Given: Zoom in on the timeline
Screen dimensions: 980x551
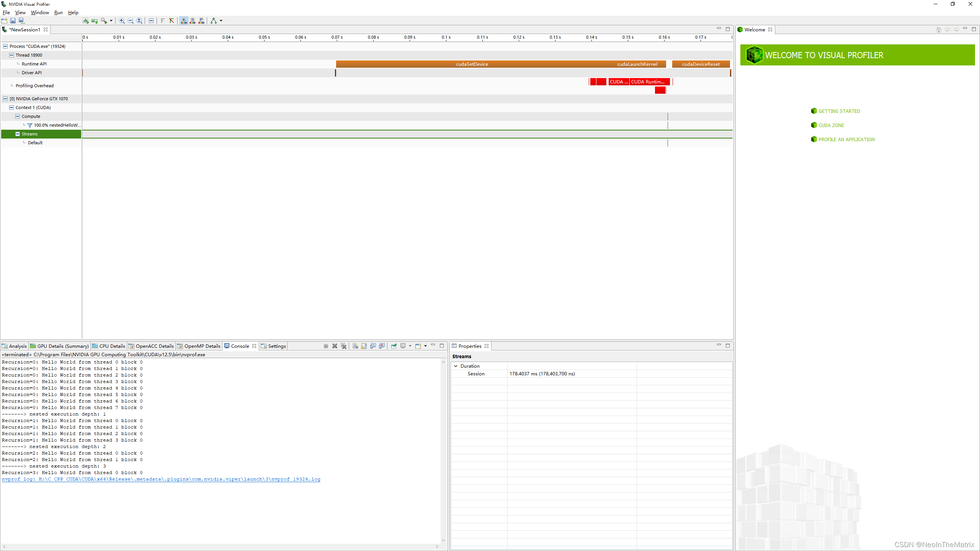Looking at the screenshot, I should tap(122, 21).
